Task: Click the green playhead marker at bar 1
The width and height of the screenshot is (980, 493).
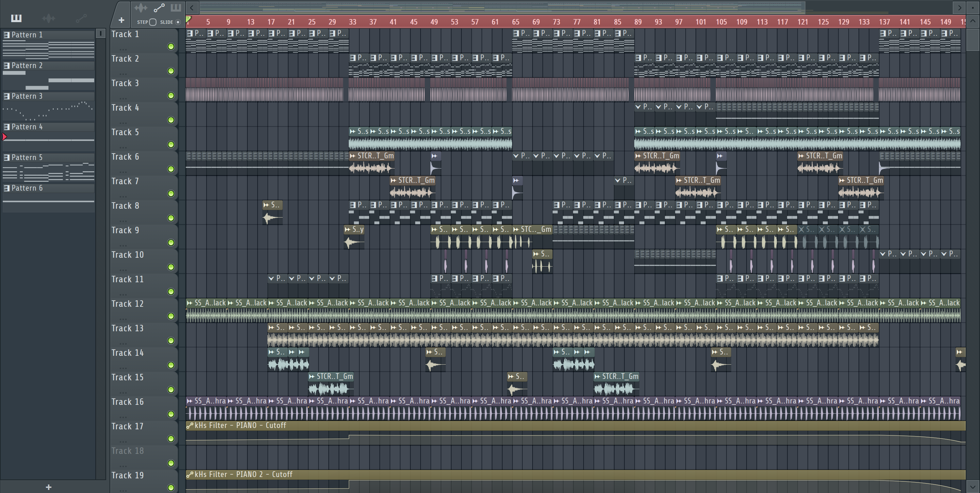Action: click(188, 20)
